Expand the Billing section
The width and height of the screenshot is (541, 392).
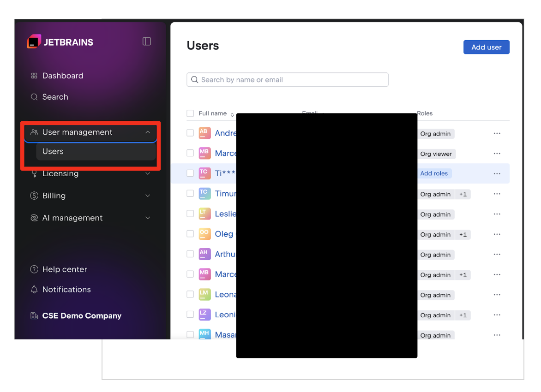[147, 196]
